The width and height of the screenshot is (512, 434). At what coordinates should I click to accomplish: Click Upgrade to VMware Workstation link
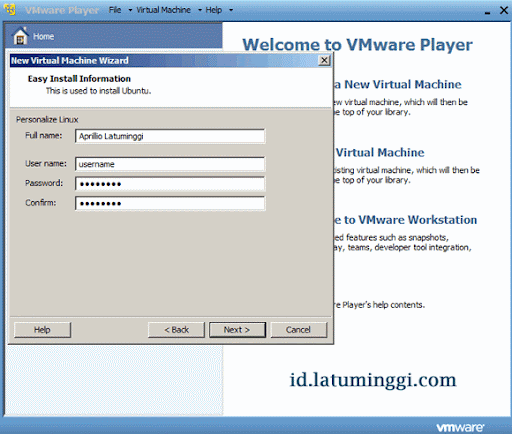click(405, 220)
